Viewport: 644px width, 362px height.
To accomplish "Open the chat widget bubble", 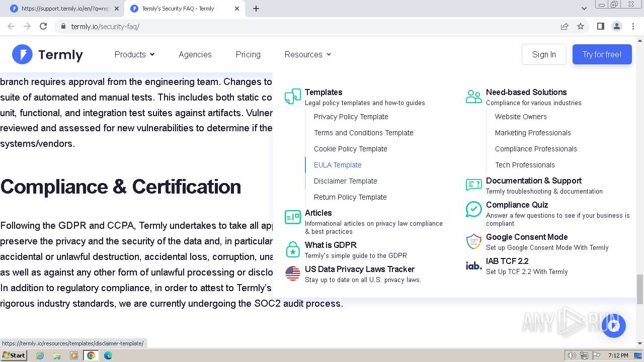I will [613, 326].
